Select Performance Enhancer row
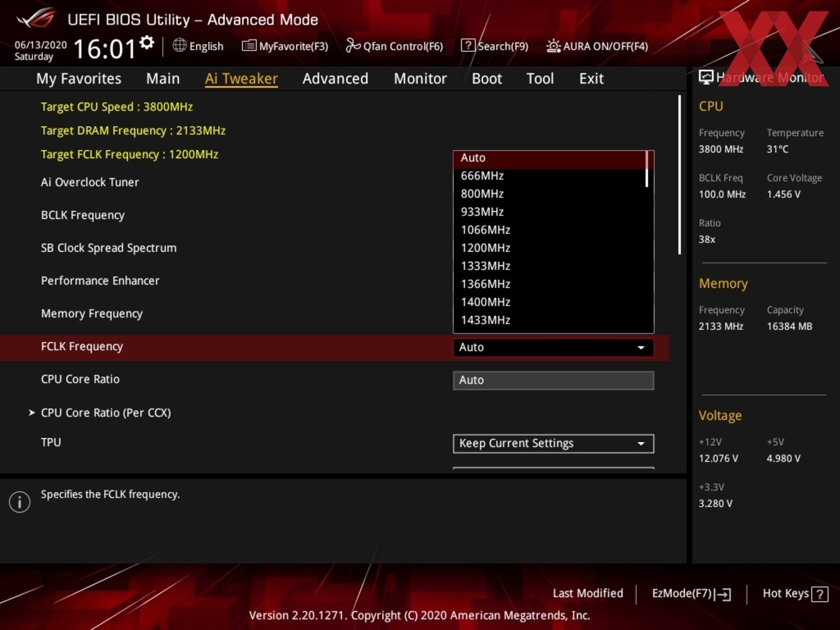This screenshot has height=630, width=840. point(100,280)
